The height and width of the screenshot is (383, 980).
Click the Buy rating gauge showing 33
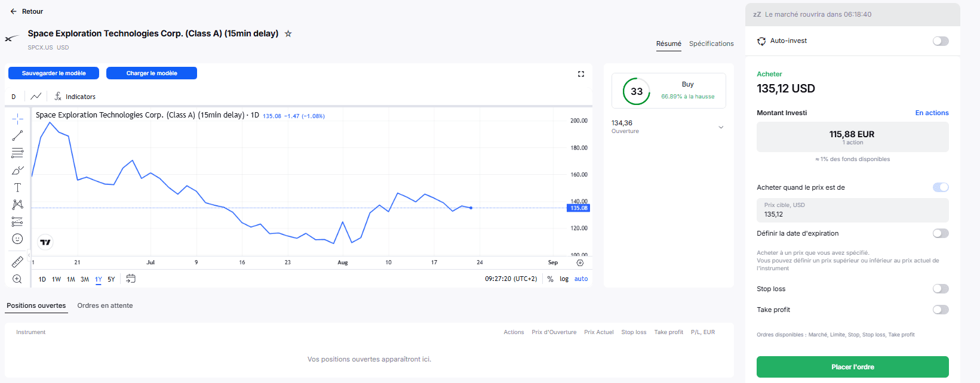637,91
